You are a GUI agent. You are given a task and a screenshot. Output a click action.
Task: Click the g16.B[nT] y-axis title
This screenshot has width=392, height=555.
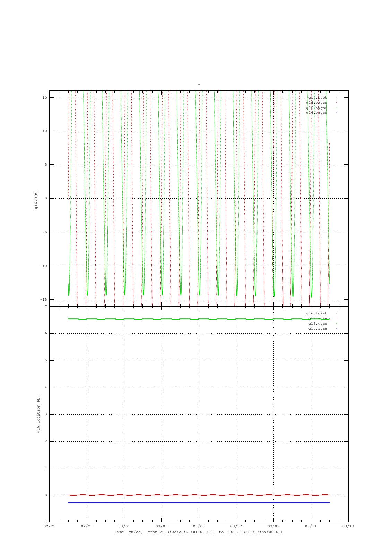(36, 198)
